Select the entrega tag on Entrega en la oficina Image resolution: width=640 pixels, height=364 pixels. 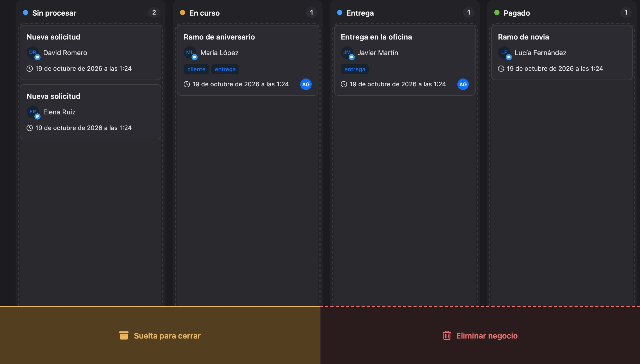355,69
